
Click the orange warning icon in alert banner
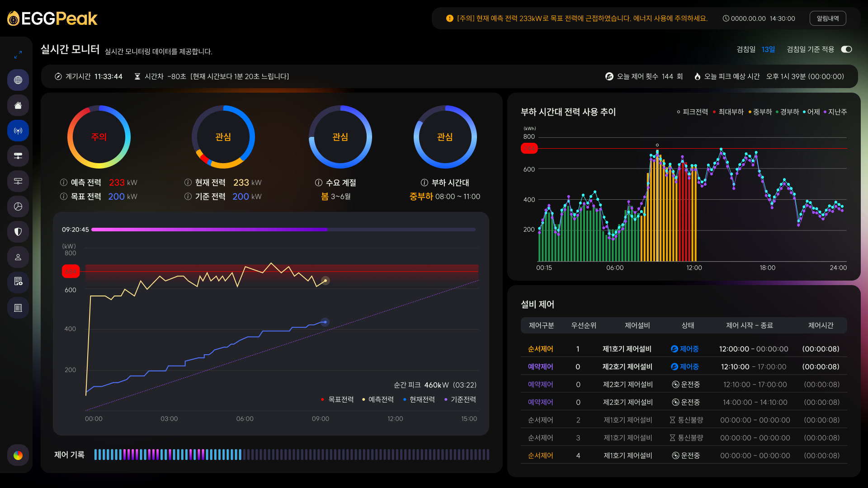(x=449, y=19)
